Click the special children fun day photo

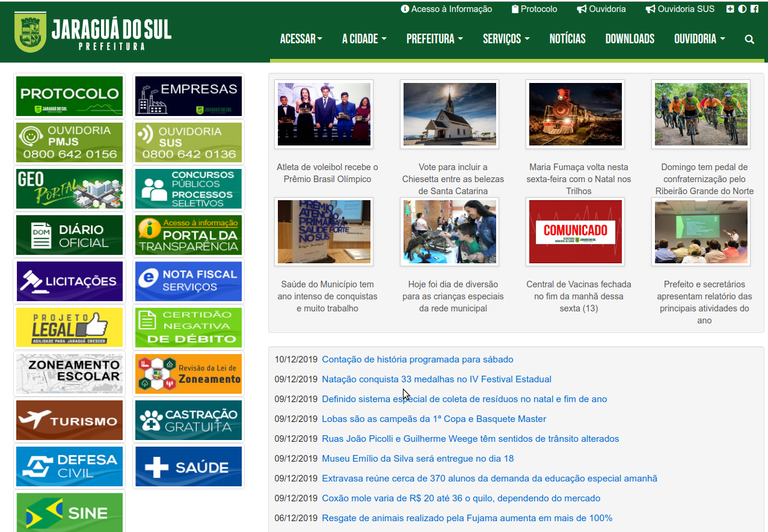[x=450, y=231]
